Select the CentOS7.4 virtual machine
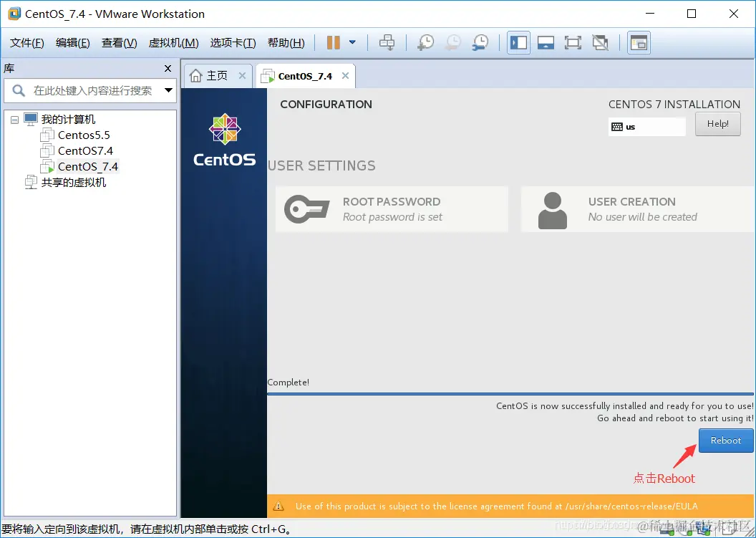 [x=85, y=151]
